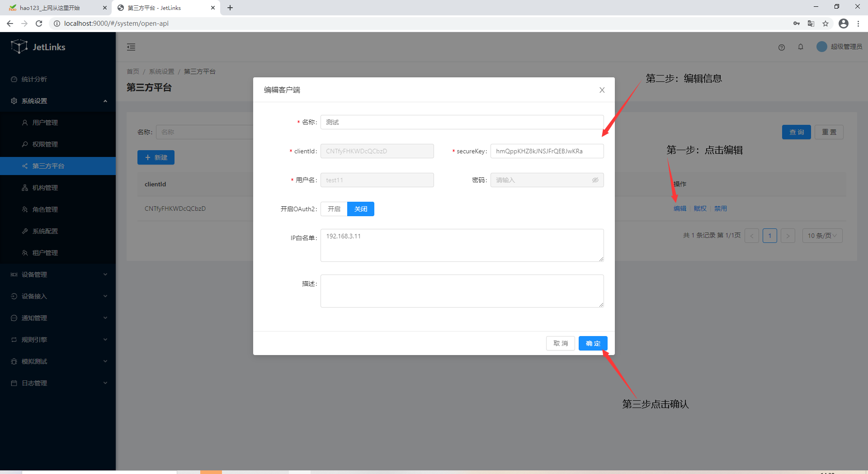Screen dimensions: 868x474
Task: Toggle password visibility eye icon
Action: click(595, 180)
